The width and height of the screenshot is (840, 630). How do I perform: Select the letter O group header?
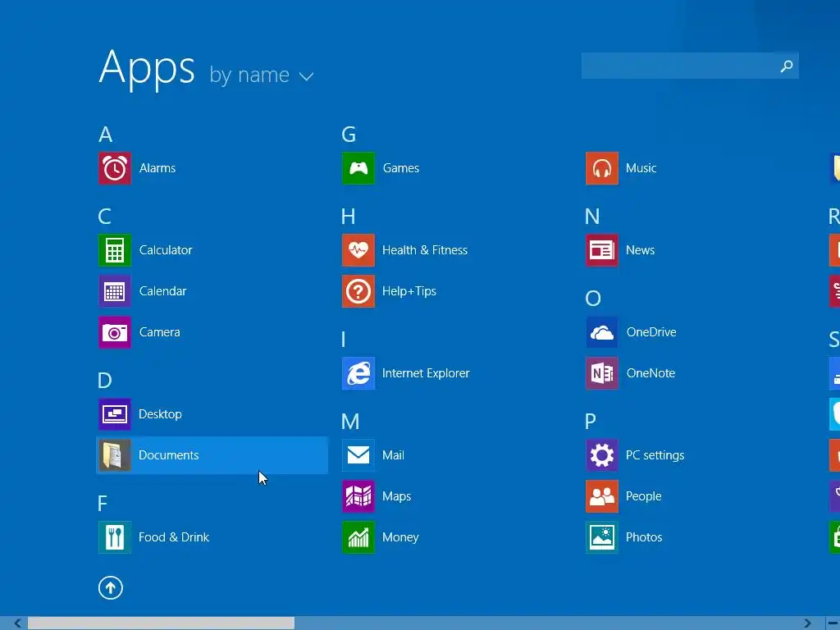(593, 299)
